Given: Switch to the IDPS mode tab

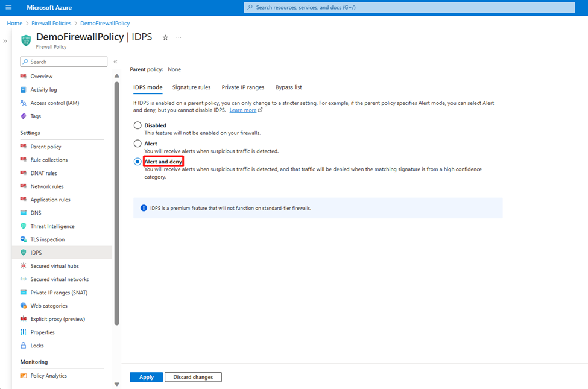Looking at the screenshot, I should (x=148, y=87).
